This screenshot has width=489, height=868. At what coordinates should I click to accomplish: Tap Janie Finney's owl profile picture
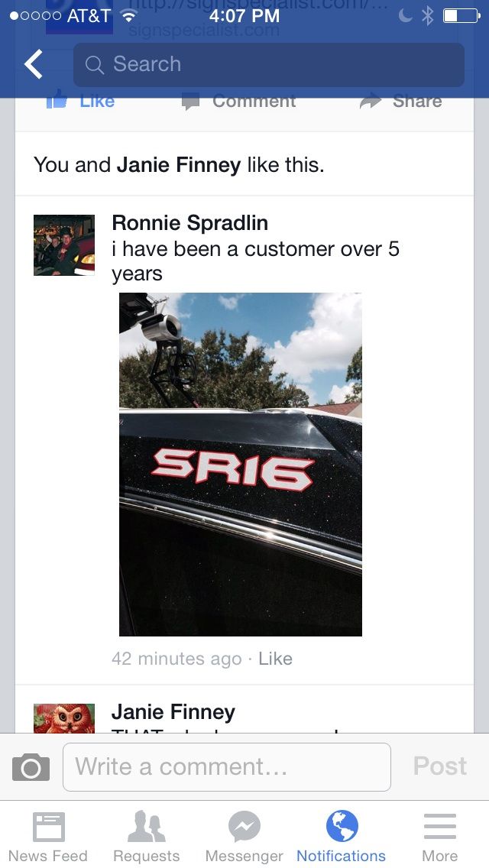coord(64,718)
